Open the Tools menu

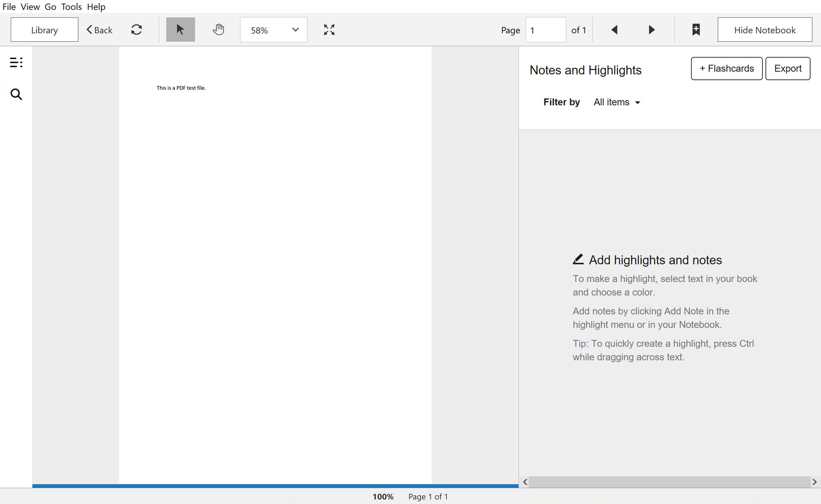coord(71,7)
